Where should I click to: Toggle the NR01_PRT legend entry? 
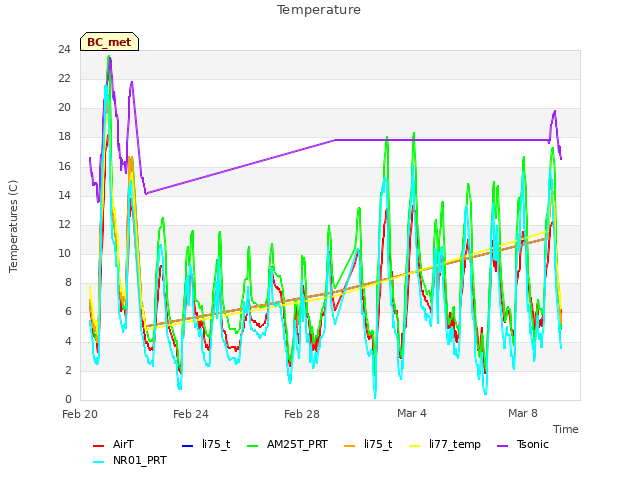click(130, 460)
